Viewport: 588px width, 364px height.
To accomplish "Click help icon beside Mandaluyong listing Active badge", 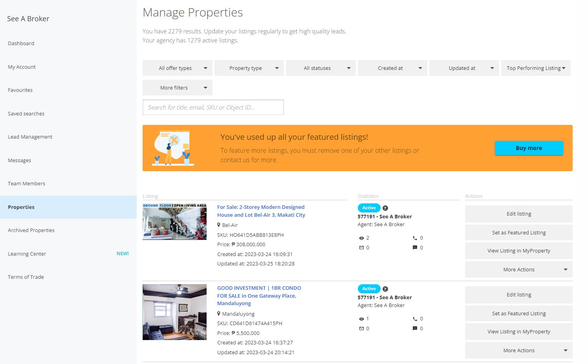I will [385, 289].
